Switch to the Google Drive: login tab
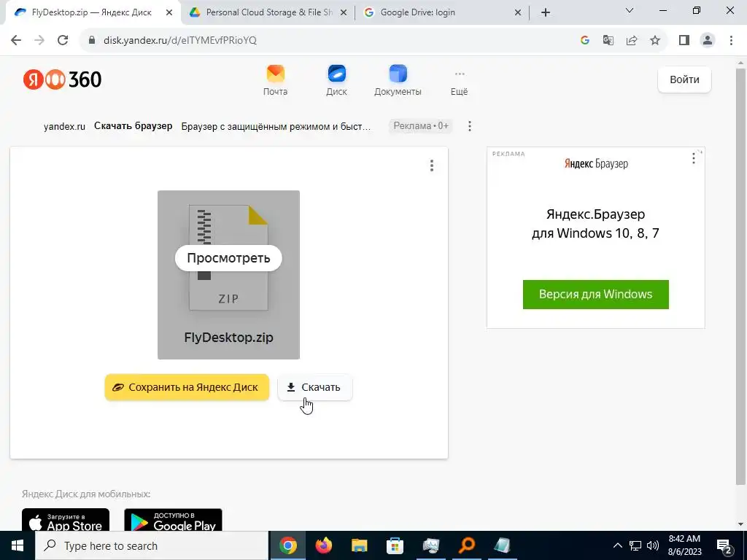 pos(417,12)
